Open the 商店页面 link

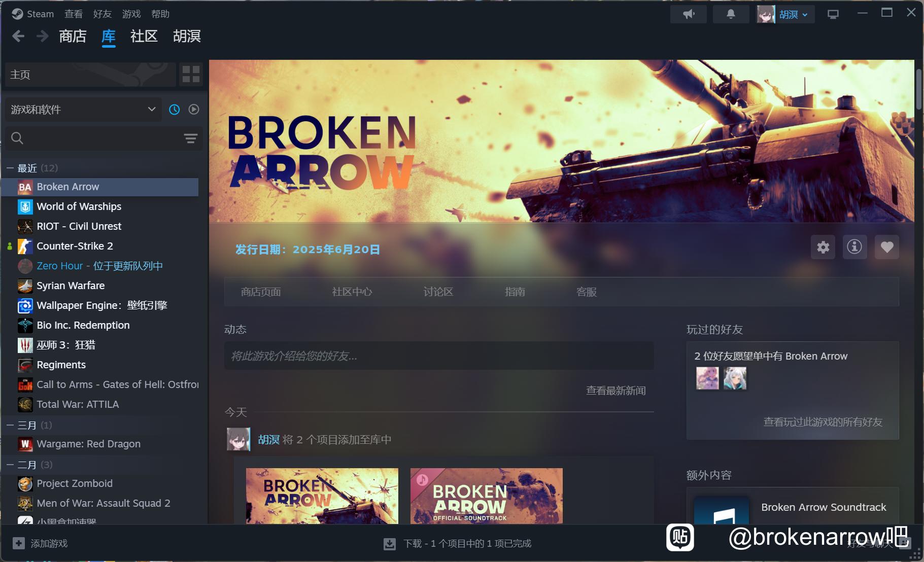[261, 292]
